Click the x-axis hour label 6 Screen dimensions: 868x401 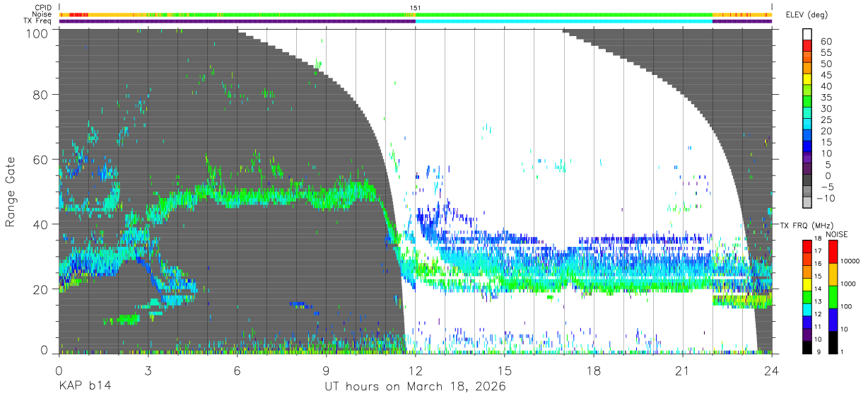click(237, 371)
